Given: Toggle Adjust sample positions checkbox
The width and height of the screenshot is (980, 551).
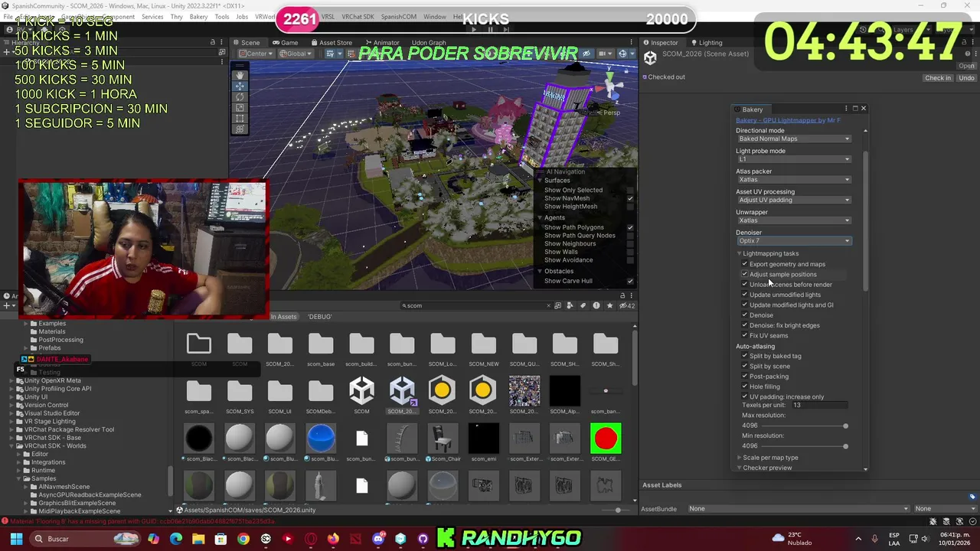Looking at the screenshot, I should click(744, 274).
